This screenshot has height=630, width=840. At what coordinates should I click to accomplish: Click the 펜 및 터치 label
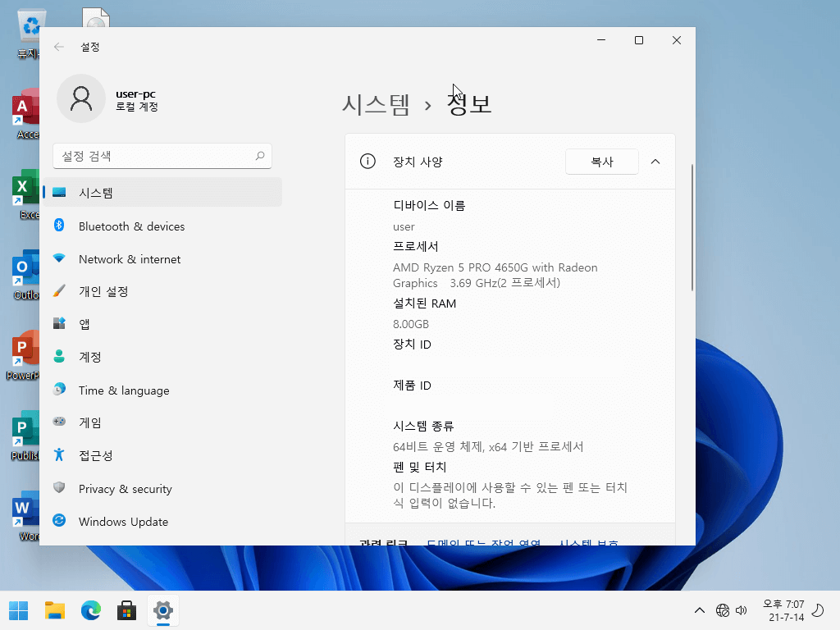[x=419, y=467]
